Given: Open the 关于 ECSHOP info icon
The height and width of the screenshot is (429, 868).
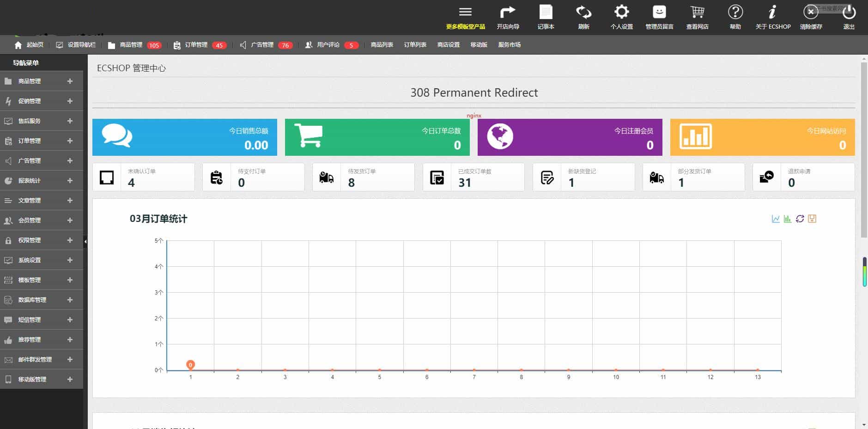Looking at the screenshot, I should point(772,12).
